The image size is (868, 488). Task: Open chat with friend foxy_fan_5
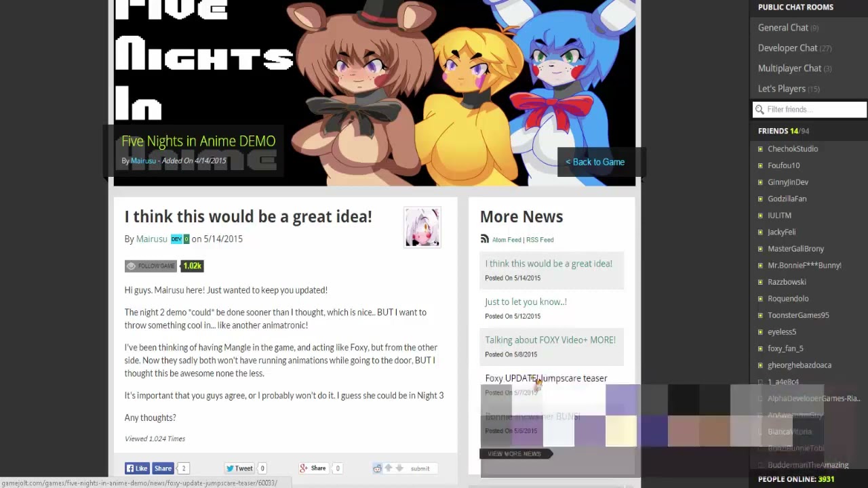coord(785,348)
